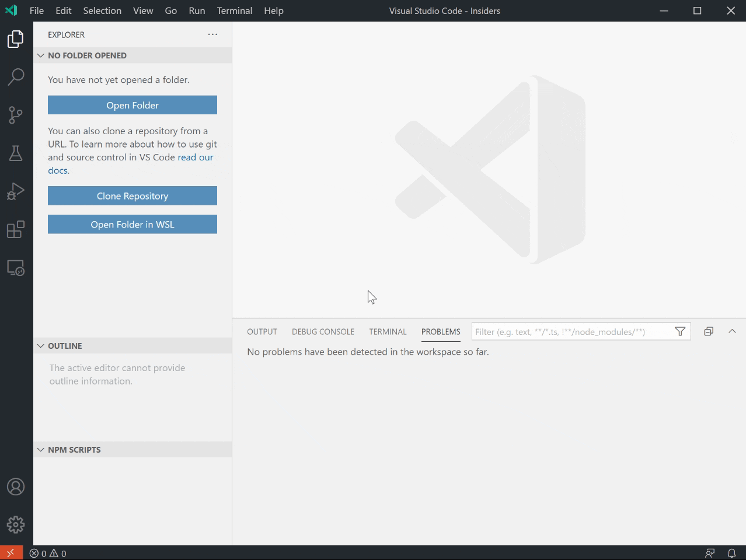Switch to the Output tab

(262, 331)
